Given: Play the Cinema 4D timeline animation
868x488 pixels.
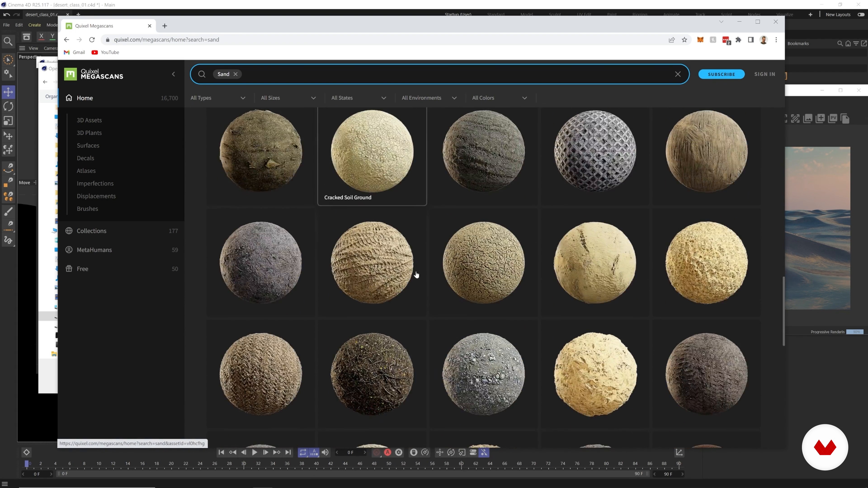Looking at the screenshot, I should click(x=254, y=452).
